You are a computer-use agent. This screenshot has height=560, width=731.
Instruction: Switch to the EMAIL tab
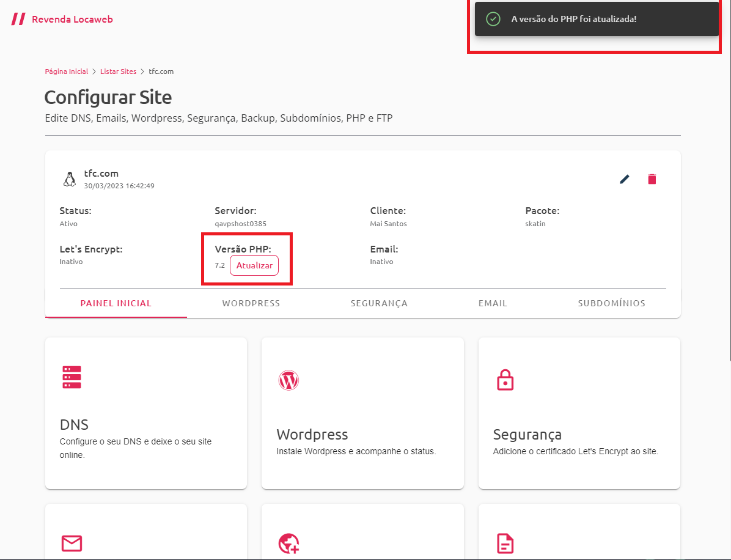[x=493, y=303]
